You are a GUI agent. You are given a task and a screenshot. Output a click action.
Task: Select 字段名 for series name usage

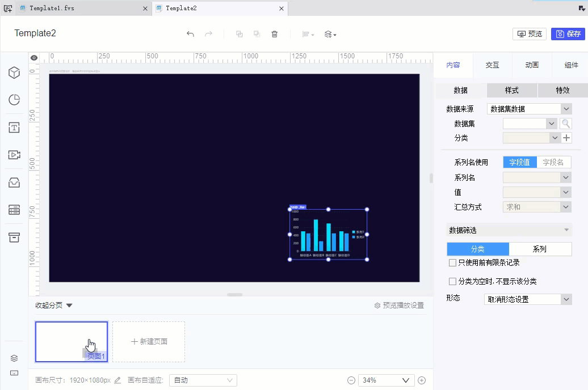click(x=553, y=162)
